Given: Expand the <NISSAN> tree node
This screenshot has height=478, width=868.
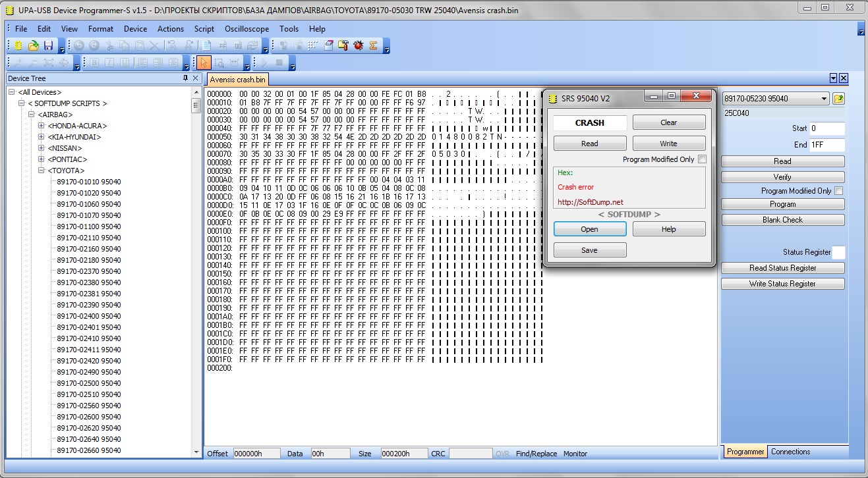Looking at the screenshot, I should [x=42, y=148].
